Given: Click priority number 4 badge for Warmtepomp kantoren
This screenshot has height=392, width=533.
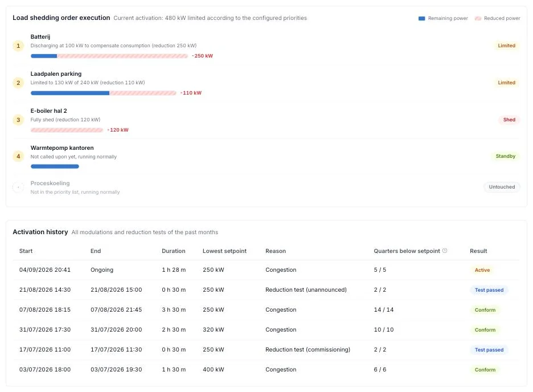Looking at the screenshot, I should tap(18, 156).
